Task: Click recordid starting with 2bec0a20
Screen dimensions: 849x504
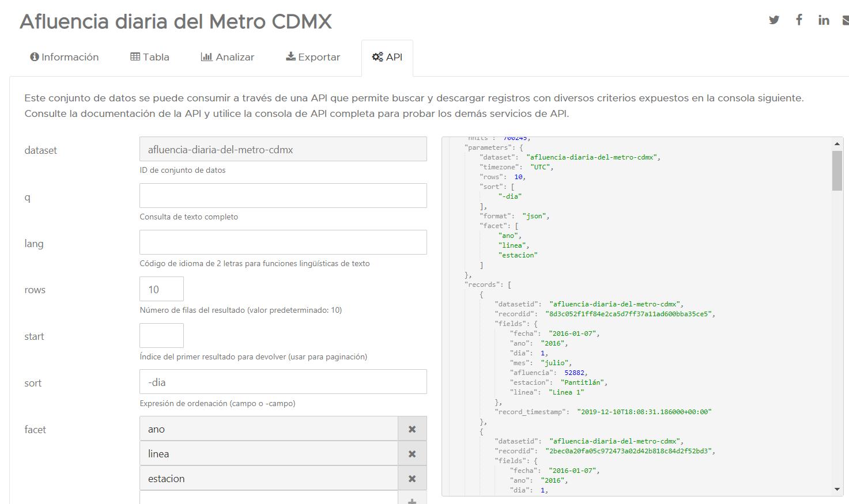Action: click(628, 451)
